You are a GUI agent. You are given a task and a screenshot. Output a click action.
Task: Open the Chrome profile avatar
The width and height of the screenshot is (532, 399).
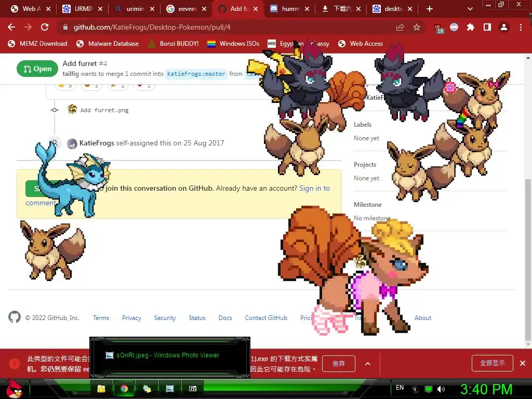pyautogui.click(x=504, y=27)
